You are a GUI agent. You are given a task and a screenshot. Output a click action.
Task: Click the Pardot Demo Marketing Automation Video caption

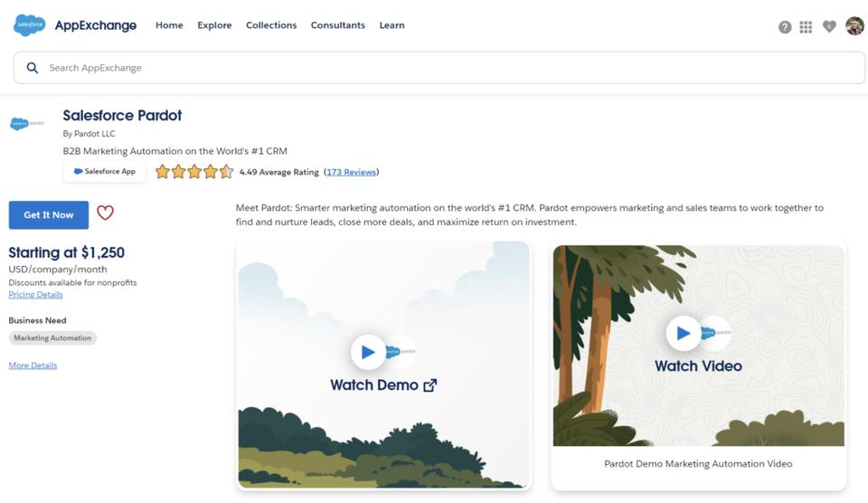[x=698, y=464]
